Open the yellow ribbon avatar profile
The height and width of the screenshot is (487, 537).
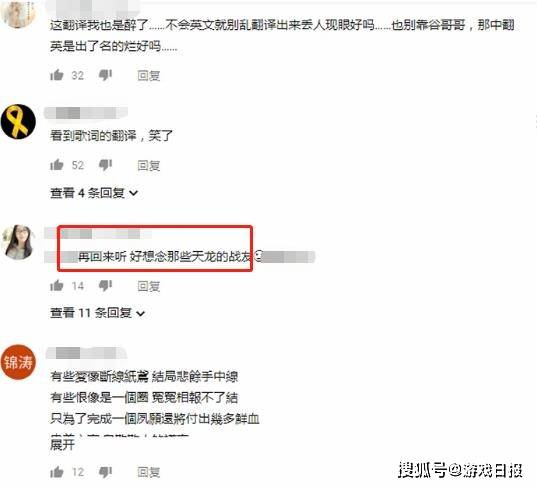click(18, 122)
